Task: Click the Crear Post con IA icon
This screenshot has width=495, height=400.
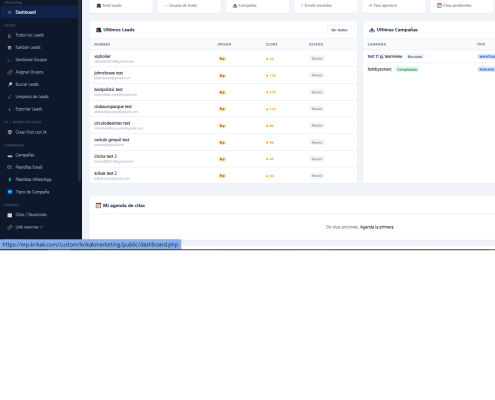Action: click(x=10, y=132)
